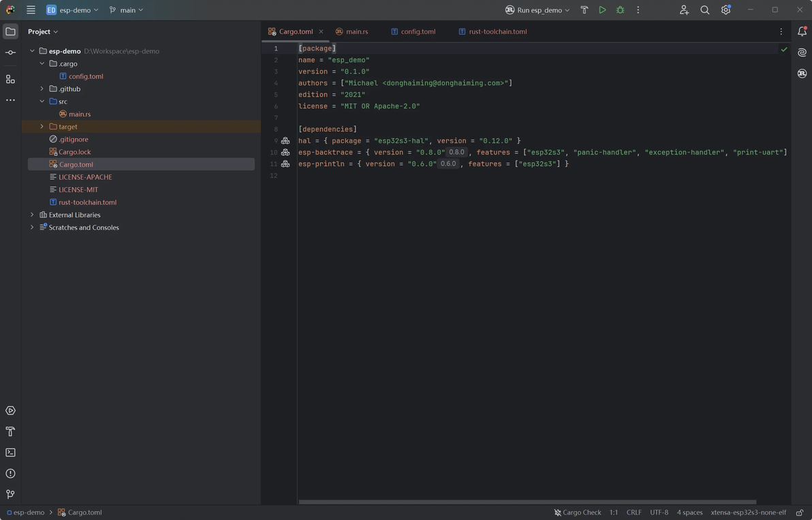This screenshot has width=812, height=520.
Task: Open the main branch dropdown
Action: [127, 10]
